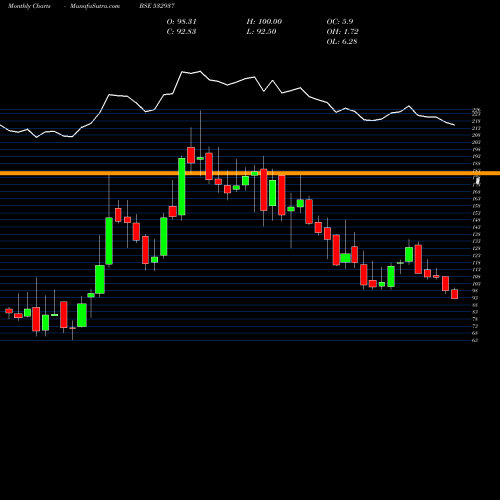
Task: Click the low value 'L: 92.50'
Action: click(x=261, y=32)
